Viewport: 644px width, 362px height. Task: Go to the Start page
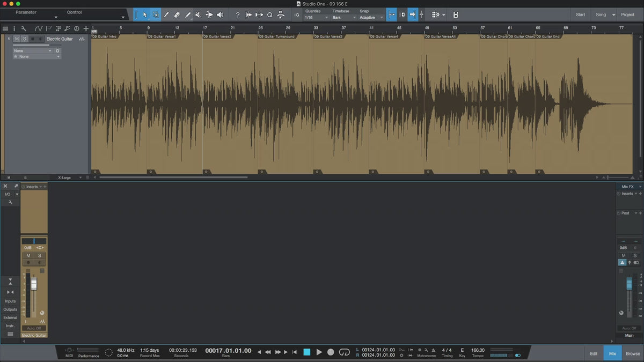coord(580,14)
